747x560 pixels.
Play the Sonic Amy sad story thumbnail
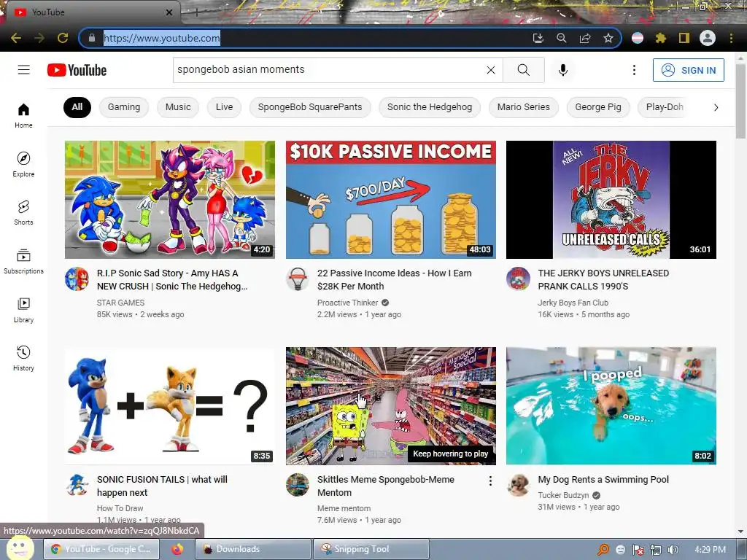[x=169, y=200]
